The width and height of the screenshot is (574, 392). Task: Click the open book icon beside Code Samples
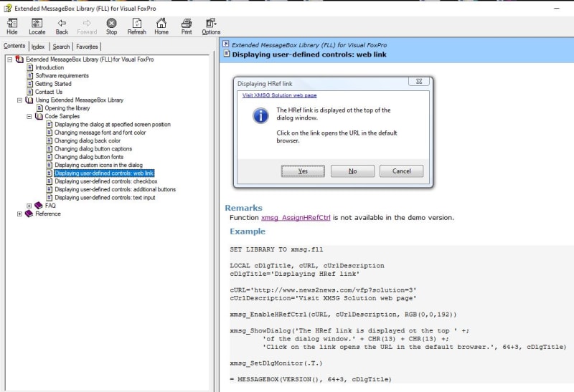[x=39, y=116]
